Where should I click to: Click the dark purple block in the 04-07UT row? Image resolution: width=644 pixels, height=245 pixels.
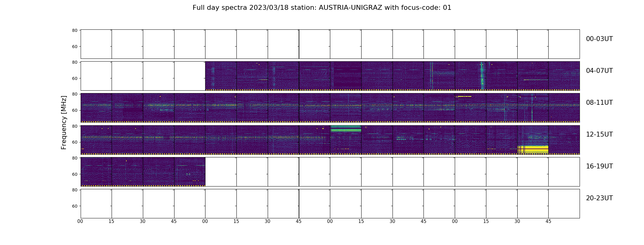coord(347,75)
